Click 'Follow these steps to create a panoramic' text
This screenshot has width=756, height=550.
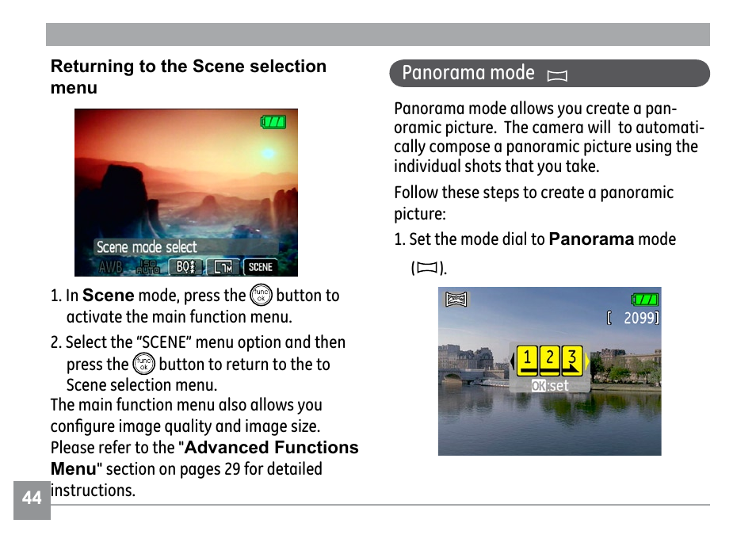[534, 193]
